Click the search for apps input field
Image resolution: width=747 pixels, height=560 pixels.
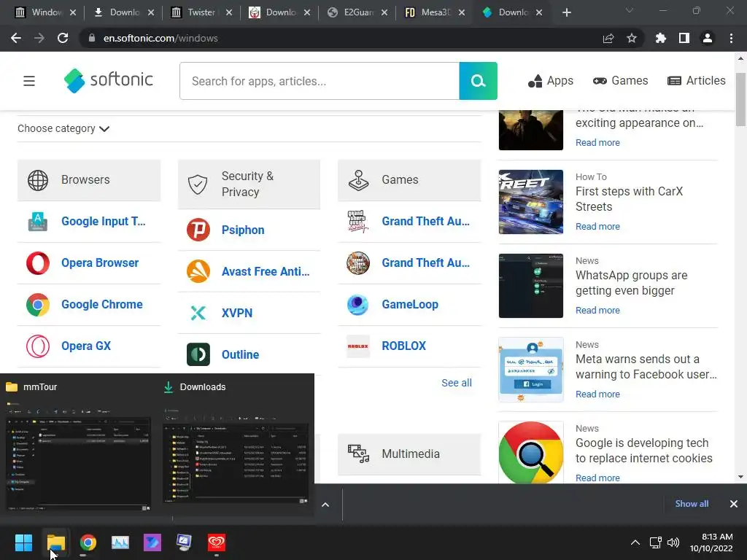320,81
